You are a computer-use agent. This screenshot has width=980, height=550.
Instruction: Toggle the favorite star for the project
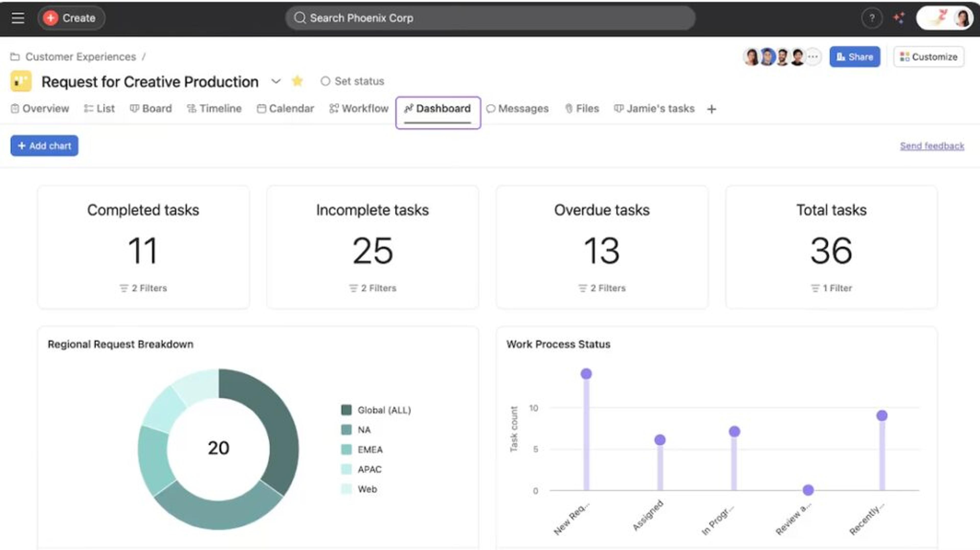297,81
